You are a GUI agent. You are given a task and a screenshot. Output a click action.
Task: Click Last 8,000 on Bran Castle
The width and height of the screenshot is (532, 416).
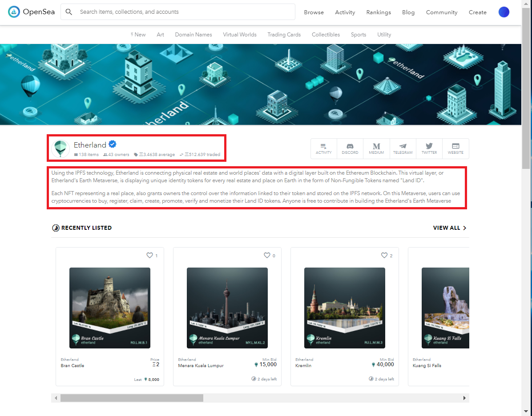tap(147, 380)
